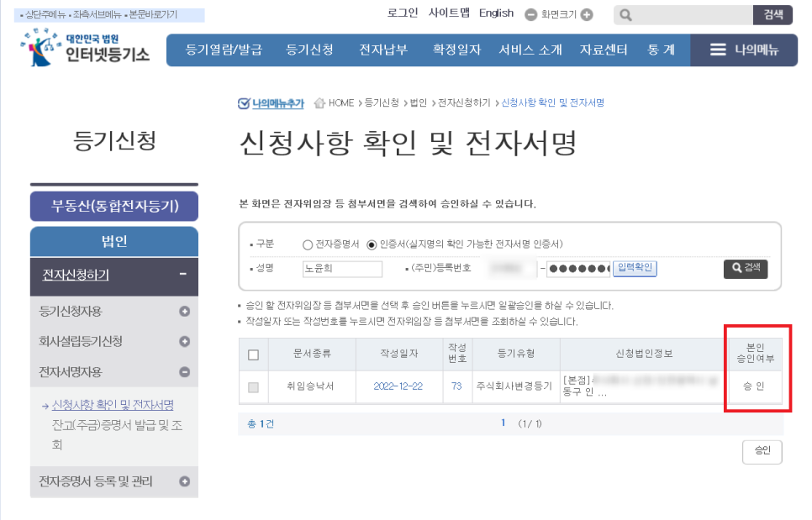
Task: Go to HOME via house icon
Action: 319,103
